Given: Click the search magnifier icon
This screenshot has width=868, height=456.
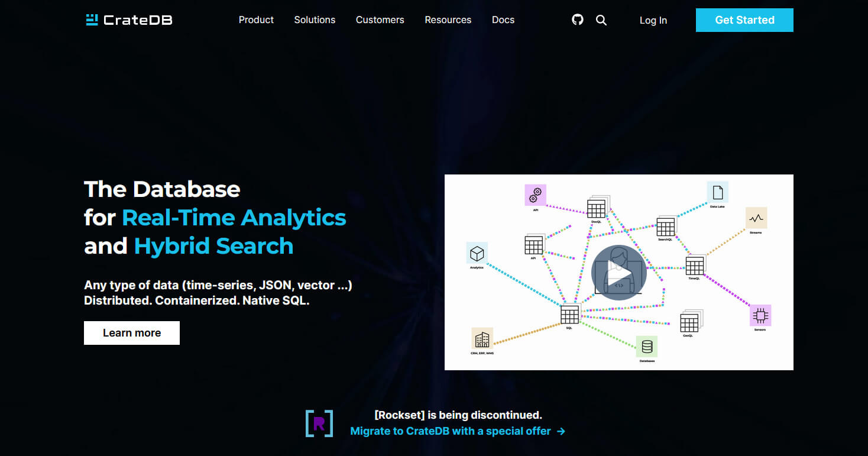Looking at the screenshot, I should pyautogui.click(x=601, y=20).
